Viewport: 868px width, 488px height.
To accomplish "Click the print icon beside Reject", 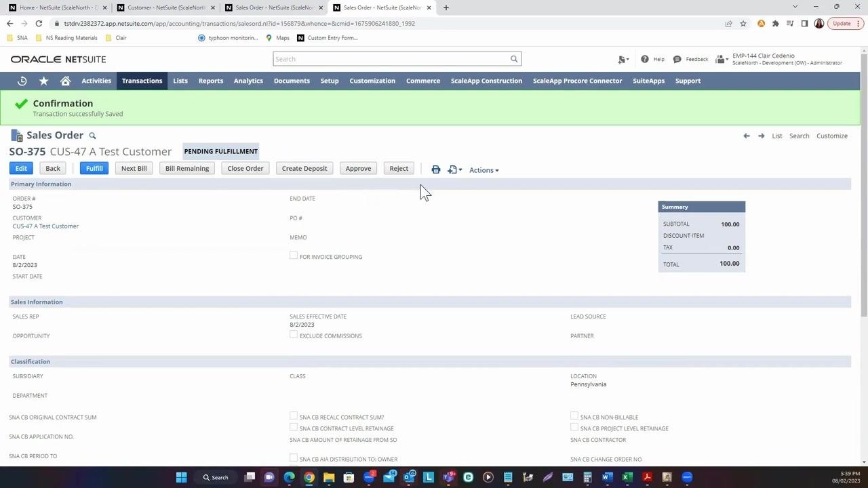I will 436,169.
